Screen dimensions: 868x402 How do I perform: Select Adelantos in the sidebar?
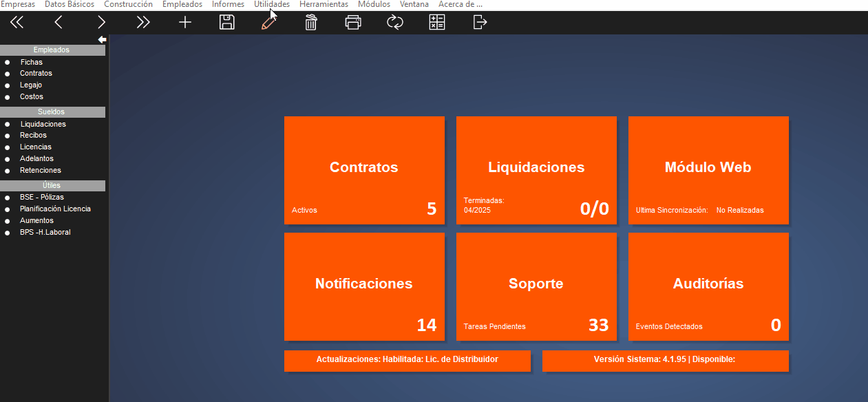[36, 158]
